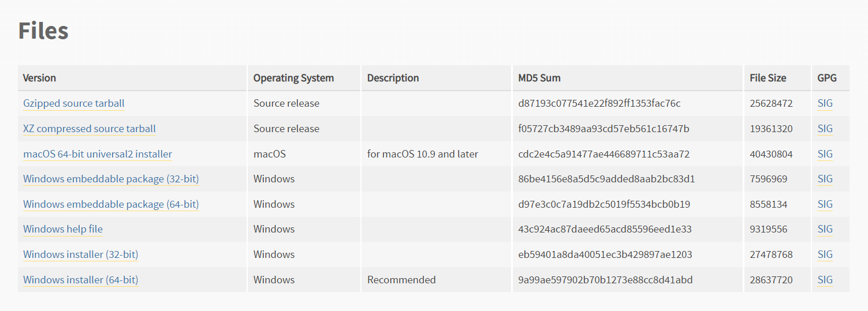
Task: Click the Files section heading
Action: tap(43, 31)
